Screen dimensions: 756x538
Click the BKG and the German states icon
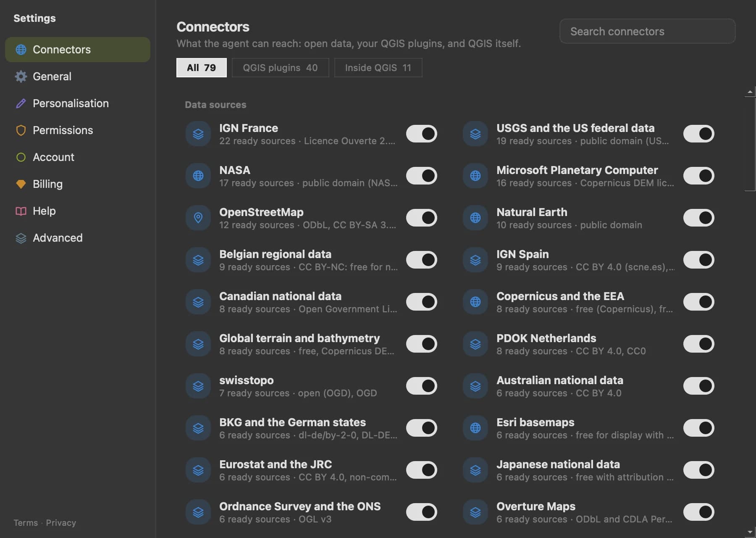pos(198,428)
